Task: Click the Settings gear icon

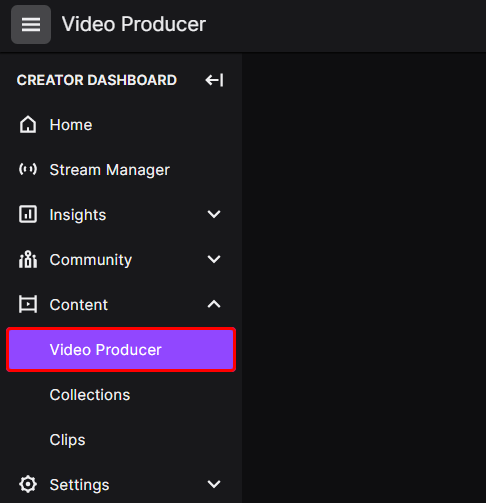Action: (x=28, y=484)
